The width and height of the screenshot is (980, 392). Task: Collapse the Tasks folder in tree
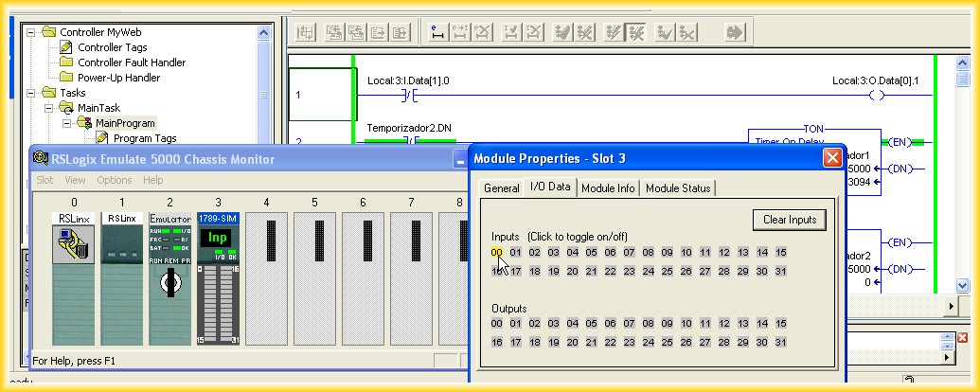[x=30, y=93]
